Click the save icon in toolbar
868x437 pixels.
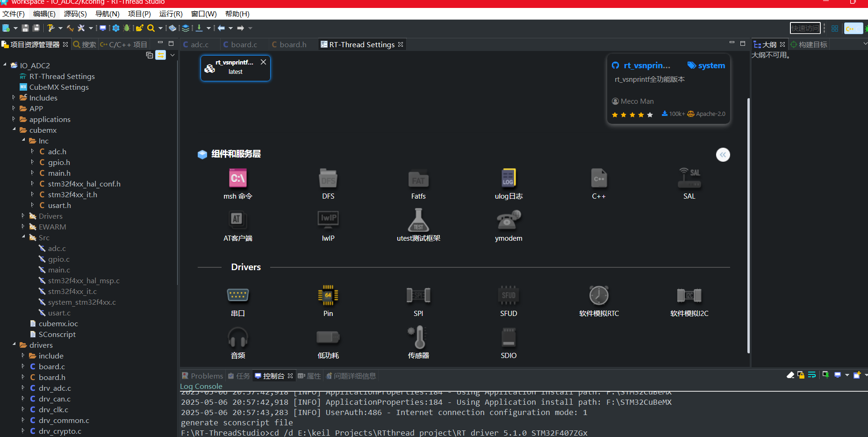tap(25, 28)
